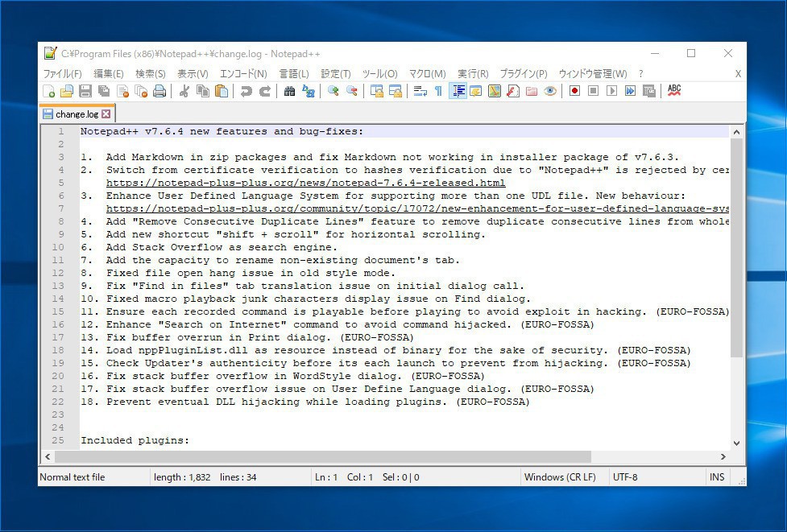Click the Close document toolbar icon
The width and height of the screenshot is (787, 532).
122,91
